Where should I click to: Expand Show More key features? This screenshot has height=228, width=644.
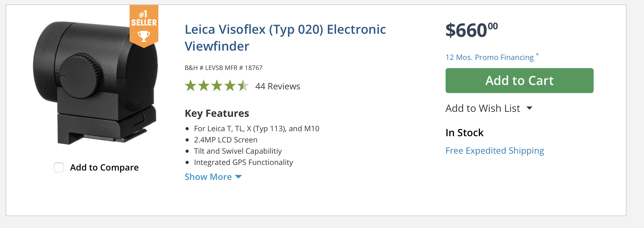pyautogui.click(x=213, y=177)
